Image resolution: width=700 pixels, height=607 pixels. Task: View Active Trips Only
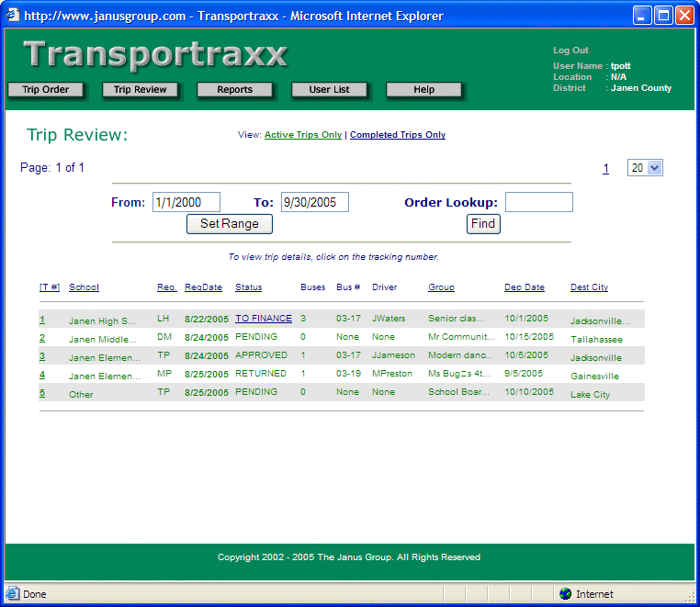(x=303, y=135)
